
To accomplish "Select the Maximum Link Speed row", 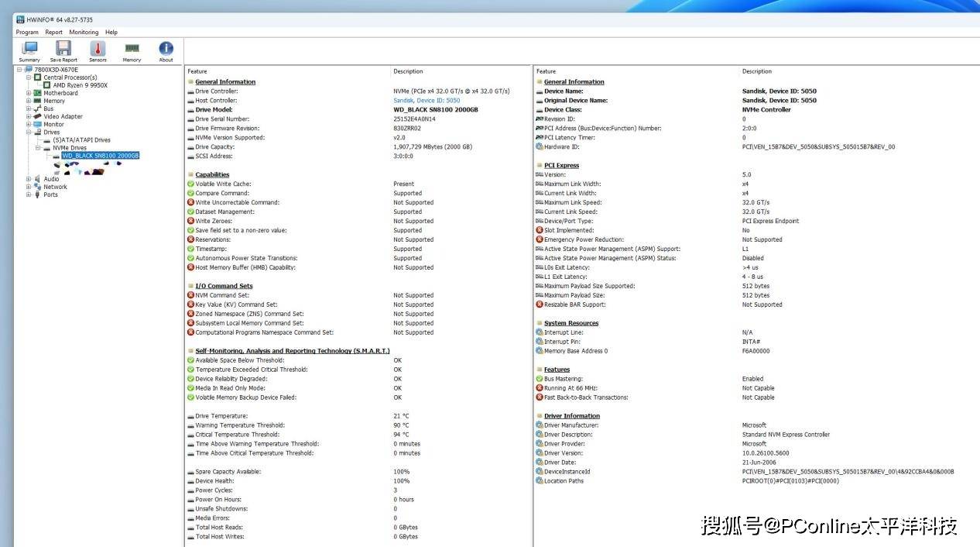I will (x=756, y=202).
